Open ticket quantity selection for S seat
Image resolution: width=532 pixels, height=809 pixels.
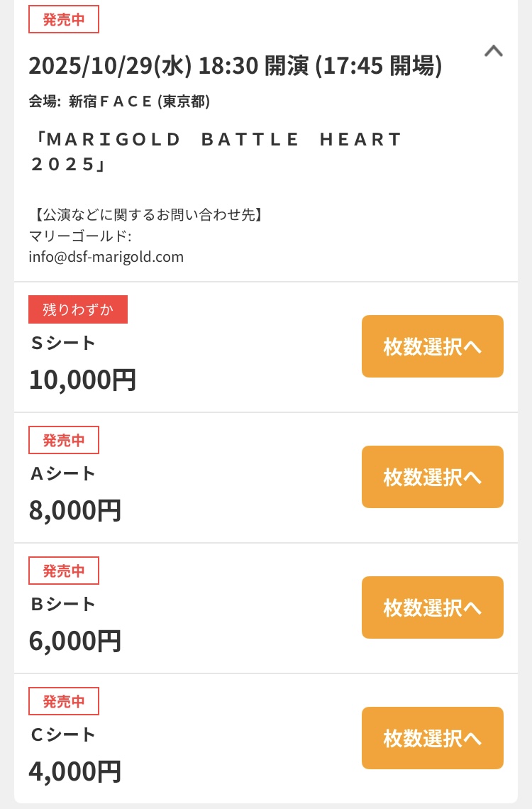tap(432, 346)
